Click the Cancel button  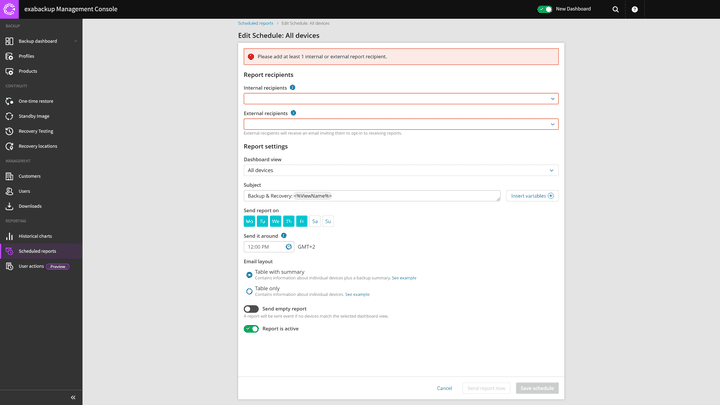(x=444, y=388)
